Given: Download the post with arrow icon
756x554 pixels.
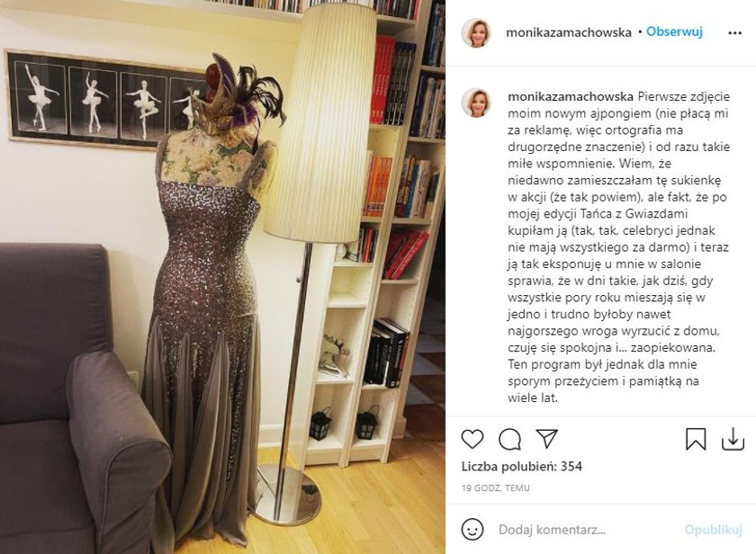Looking at the screenshot, I should pyautogui.click(x=733, y=439).
